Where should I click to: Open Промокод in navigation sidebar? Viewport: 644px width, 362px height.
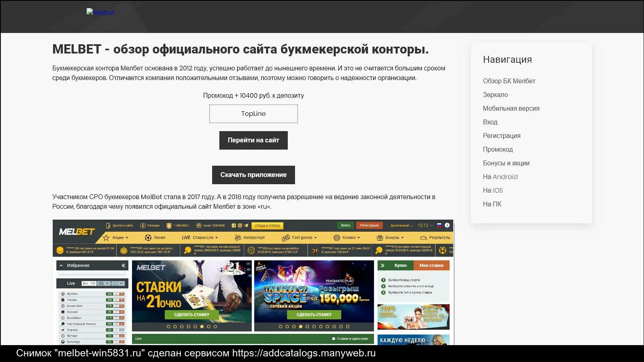498,149
